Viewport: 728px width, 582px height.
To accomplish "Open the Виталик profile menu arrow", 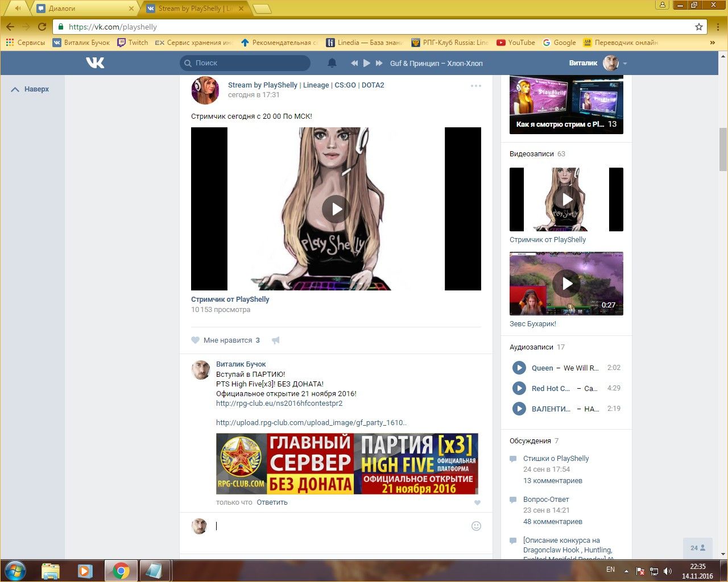I will tap(625, 64).
